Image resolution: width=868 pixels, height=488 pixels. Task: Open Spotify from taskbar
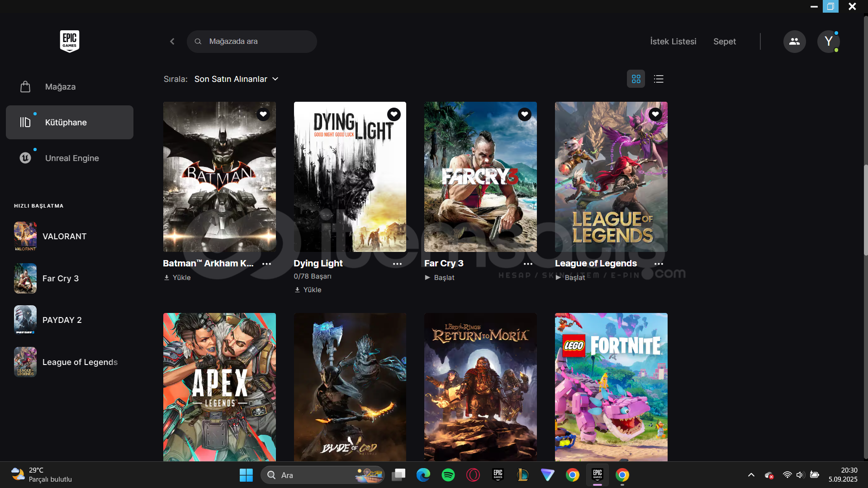tap(448, 475)
